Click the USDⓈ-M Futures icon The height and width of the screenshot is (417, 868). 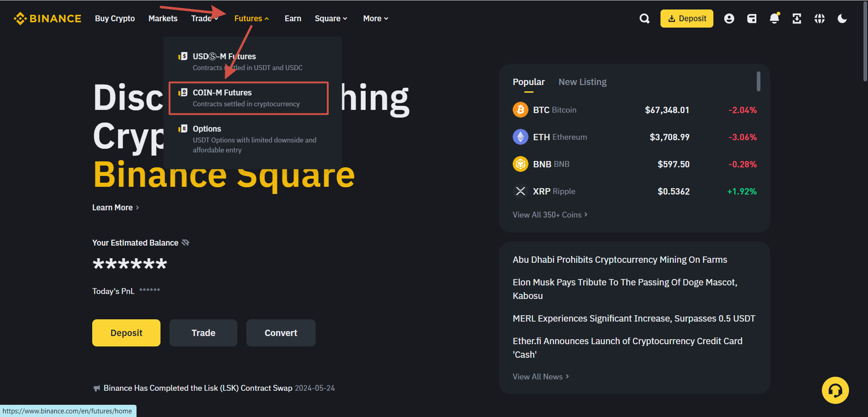[183, 56]
